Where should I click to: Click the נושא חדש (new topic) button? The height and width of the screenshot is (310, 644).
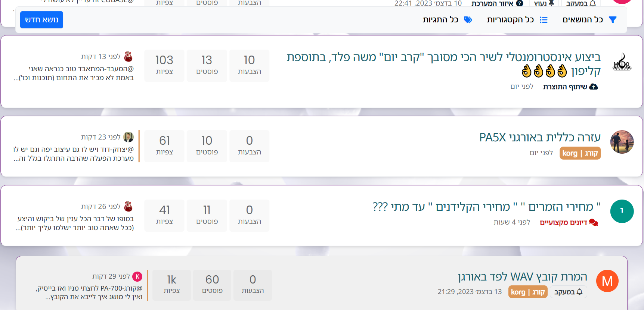pos(41,20)
